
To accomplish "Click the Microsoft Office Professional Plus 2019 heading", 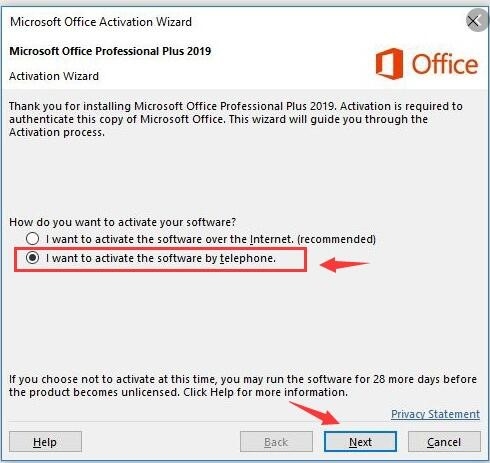I will pos(110,51).
